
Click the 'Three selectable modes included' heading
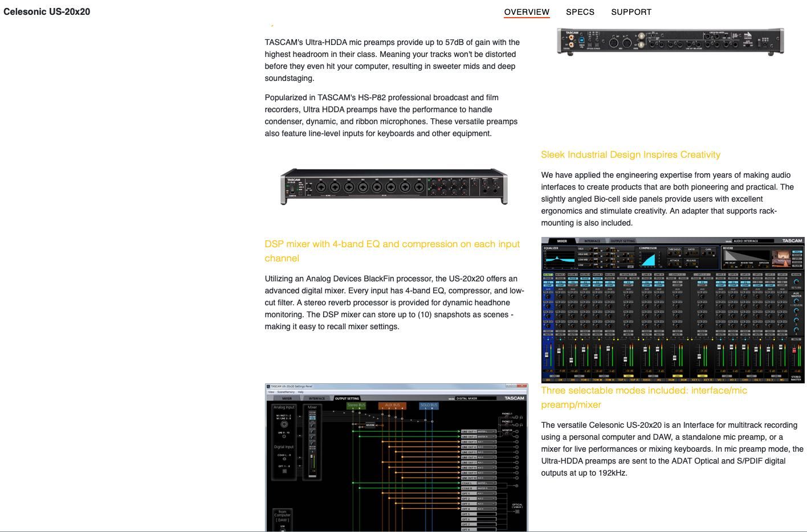click(644, 397)
